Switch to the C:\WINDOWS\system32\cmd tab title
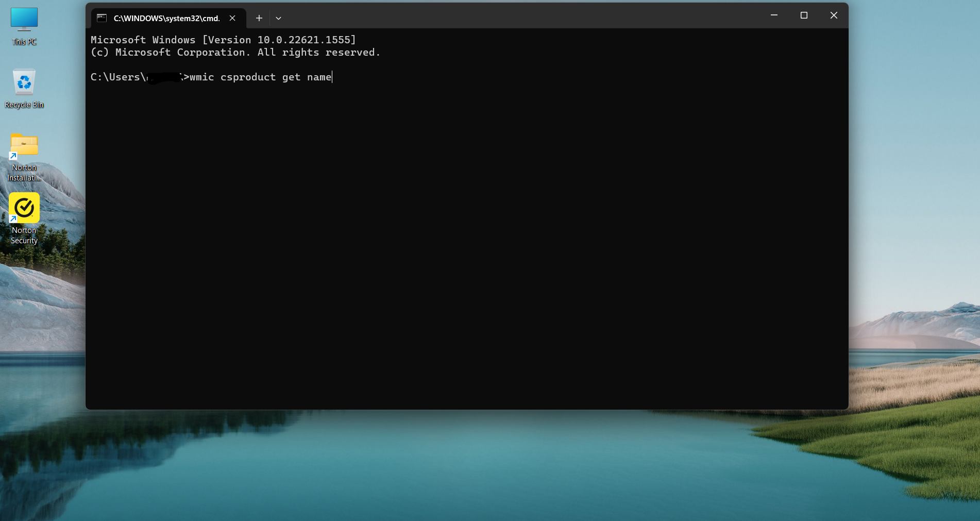Screen dimensions: 980x521 point(166,18)
